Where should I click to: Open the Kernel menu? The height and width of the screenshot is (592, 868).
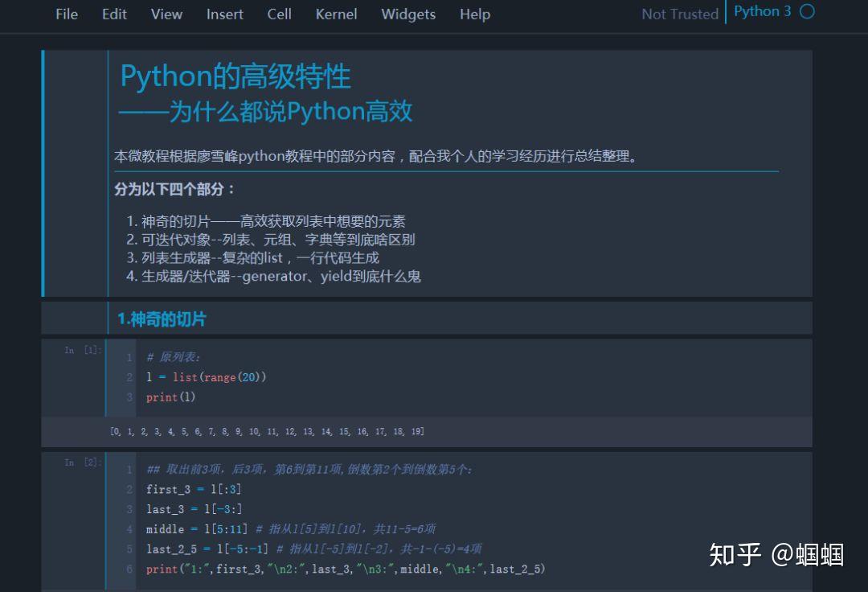click(336, 14)
